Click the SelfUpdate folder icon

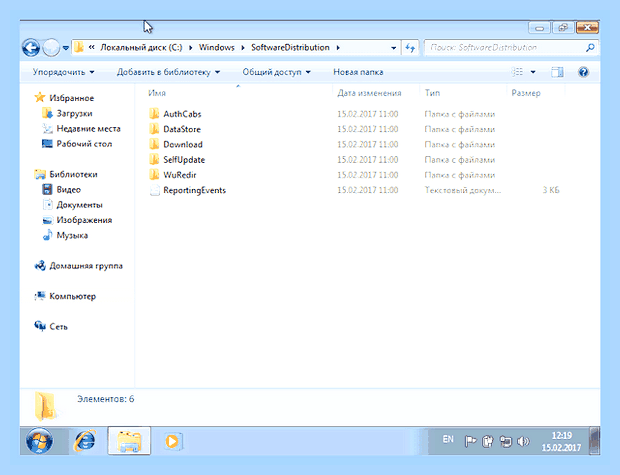154,159
